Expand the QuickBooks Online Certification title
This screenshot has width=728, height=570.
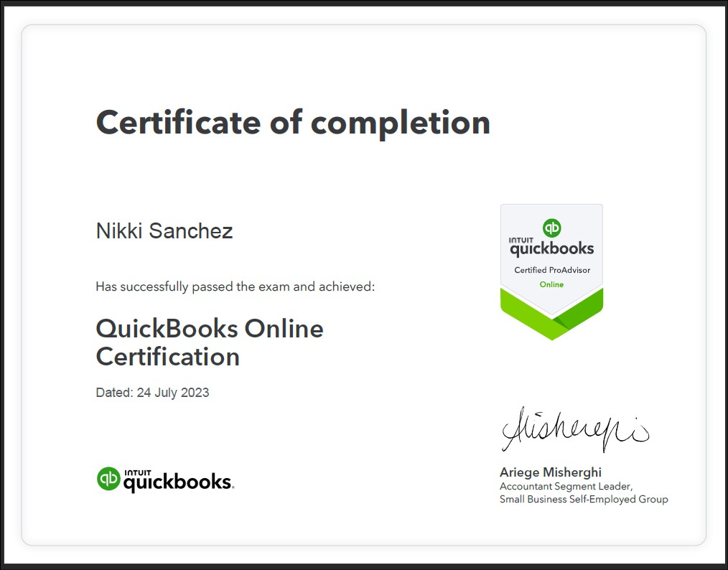209,342
